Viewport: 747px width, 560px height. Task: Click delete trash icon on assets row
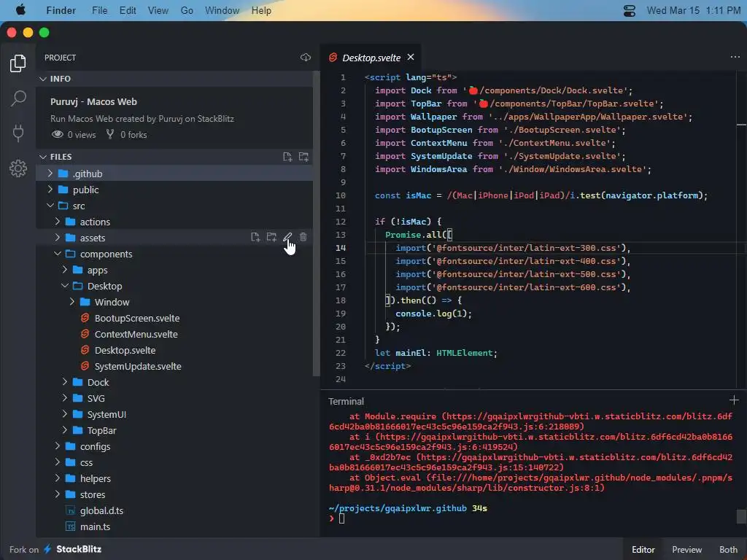[x=303, y=237]
